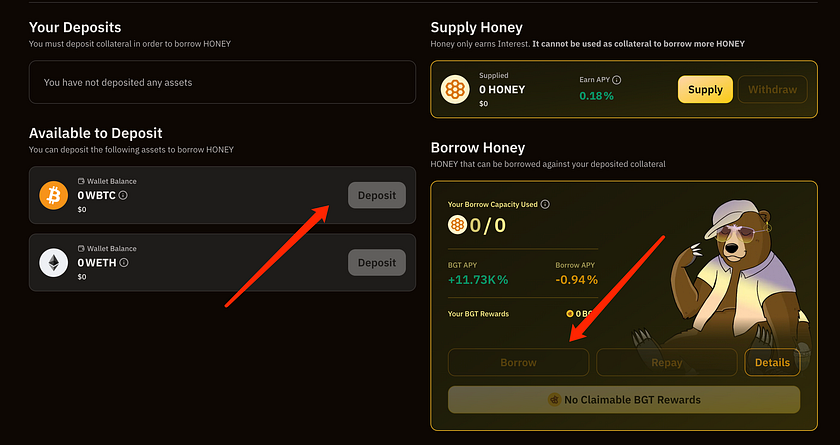Click the wallet icon above 0 WETH balance
Viewport: 840px width, 445px height.
(x=81, y=249)
